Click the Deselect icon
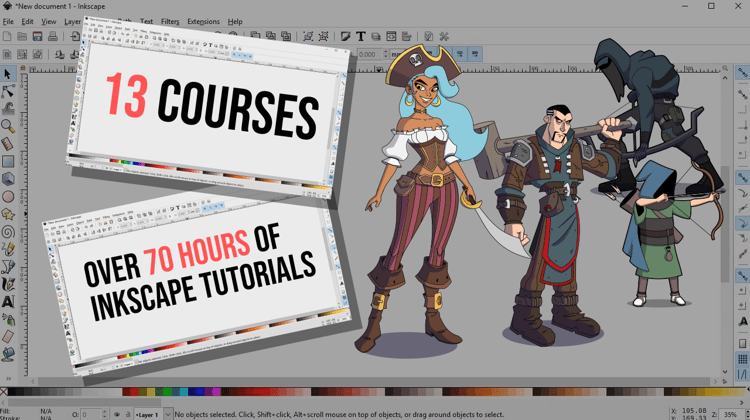The height and width of the screenshot is (420, 750). point(37,55)
